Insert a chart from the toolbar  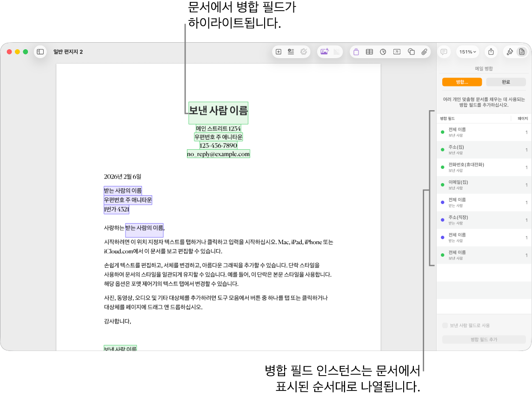click(x=383, y=52)
